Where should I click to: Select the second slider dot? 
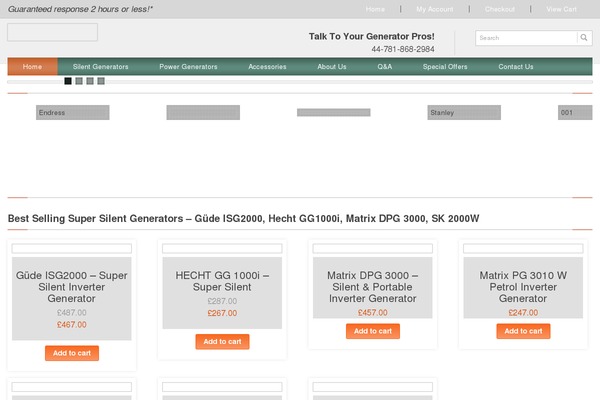(79, 81)
